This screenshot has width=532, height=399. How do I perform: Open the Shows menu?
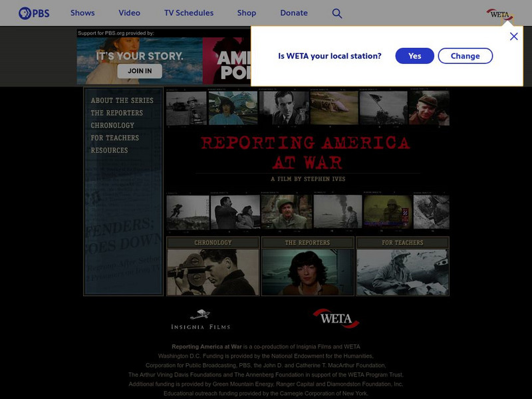click(x=82, y=13)
